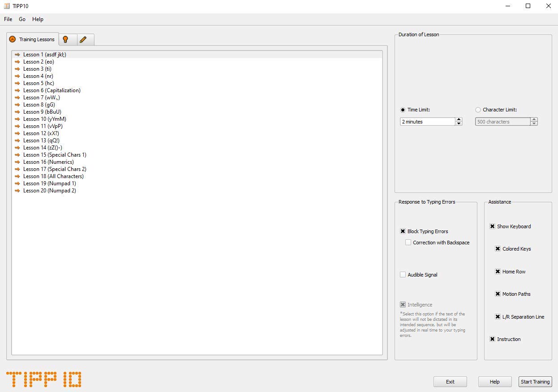Toggle the L/R Separation Line checkbox

click(498, 317)
